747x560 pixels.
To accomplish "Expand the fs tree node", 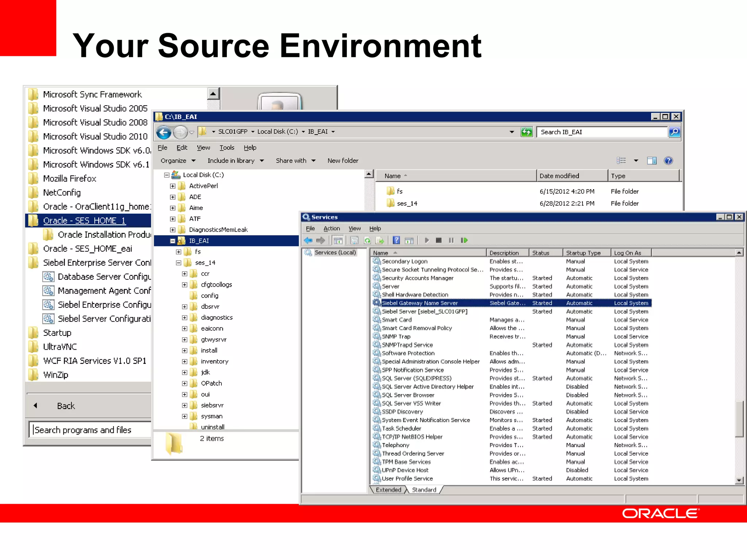I will tap(179, 252).
